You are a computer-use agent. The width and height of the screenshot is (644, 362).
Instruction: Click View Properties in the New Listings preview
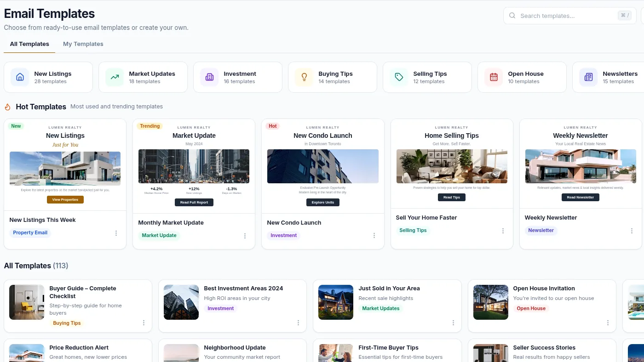(65, 200)
